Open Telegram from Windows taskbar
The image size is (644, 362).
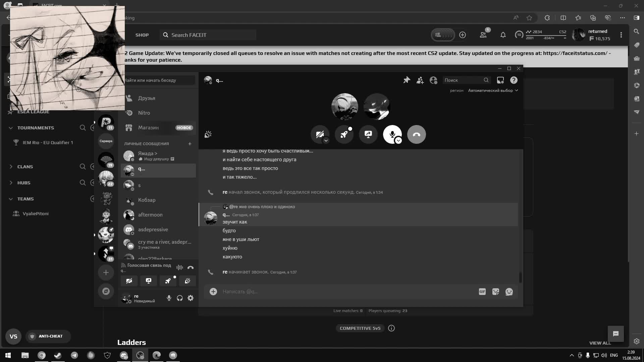click(x=74, y=355)
